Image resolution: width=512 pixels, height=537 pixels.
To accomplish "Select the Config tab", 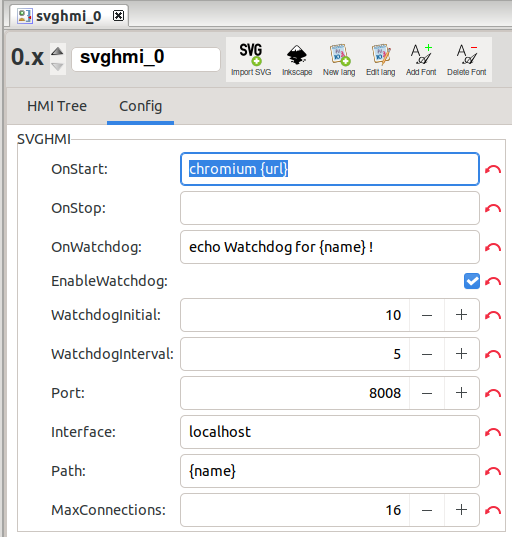I will click(140, 106).
